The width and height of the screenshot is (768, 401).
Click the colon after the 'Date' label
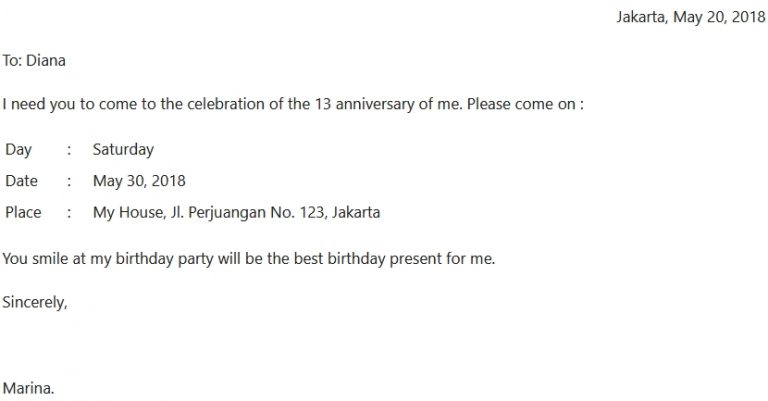pos(69,181)
